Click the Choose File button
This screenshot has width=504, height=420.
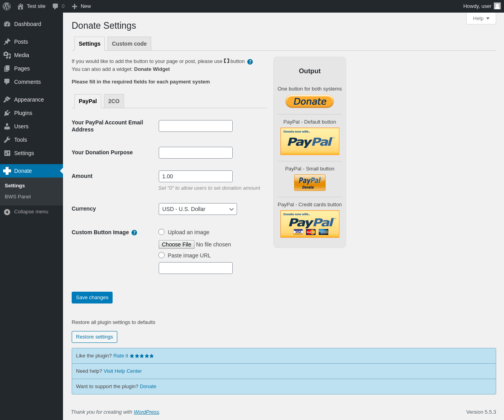point(176,244)
